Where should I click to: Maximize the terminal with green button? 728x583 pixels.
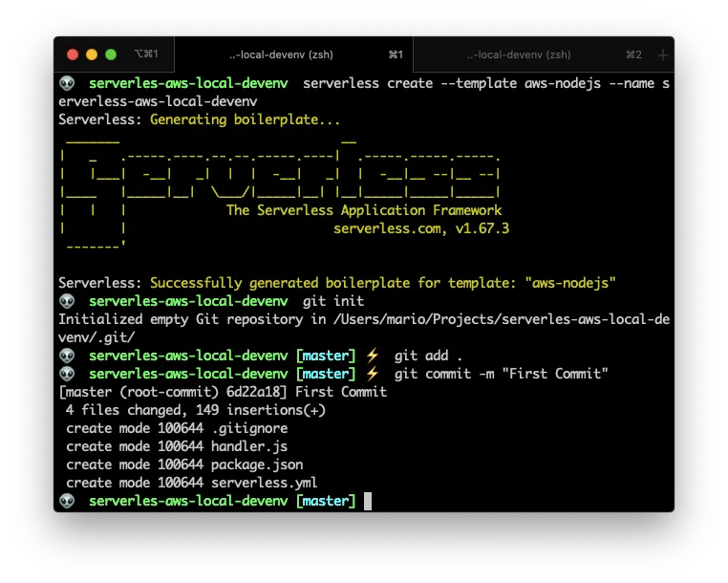(x=111, y=54)
